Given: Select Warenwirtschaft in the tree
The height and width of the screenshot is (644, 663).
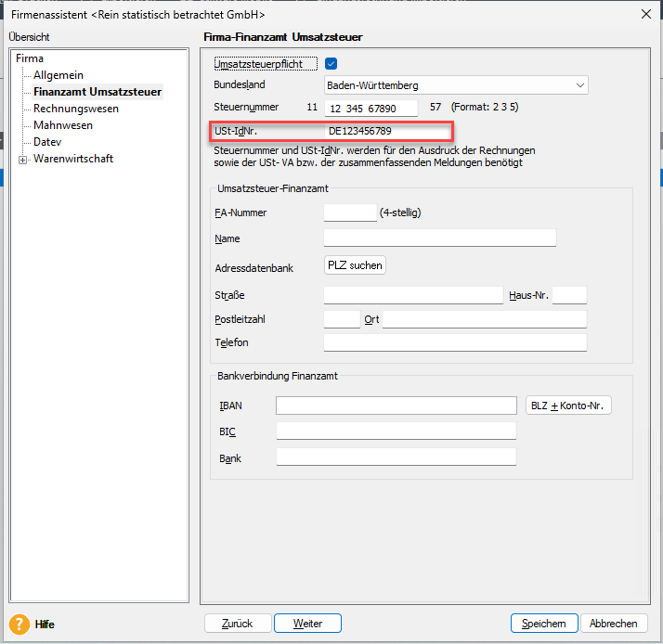Looking at the screenshot, I should pos(73,159).
